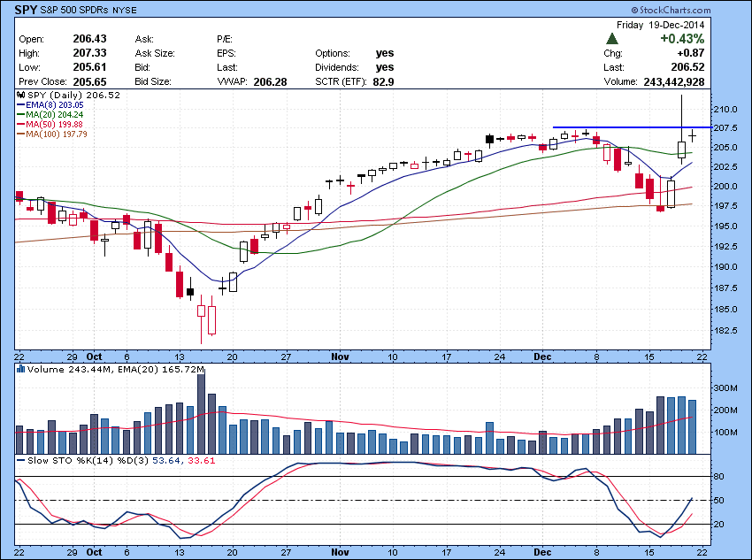The width and height of the screenshot is (752, 560).
Task: Click the tallest volume bar in the Volume panel
Action: click(202, 414)
